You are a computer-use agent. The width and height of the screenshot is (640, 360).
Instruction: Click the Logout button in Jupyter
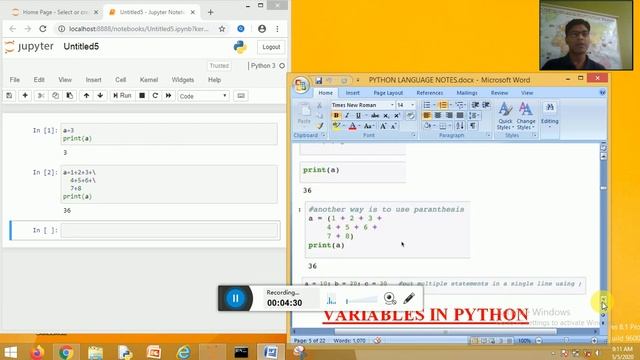[x=271, y=47]
